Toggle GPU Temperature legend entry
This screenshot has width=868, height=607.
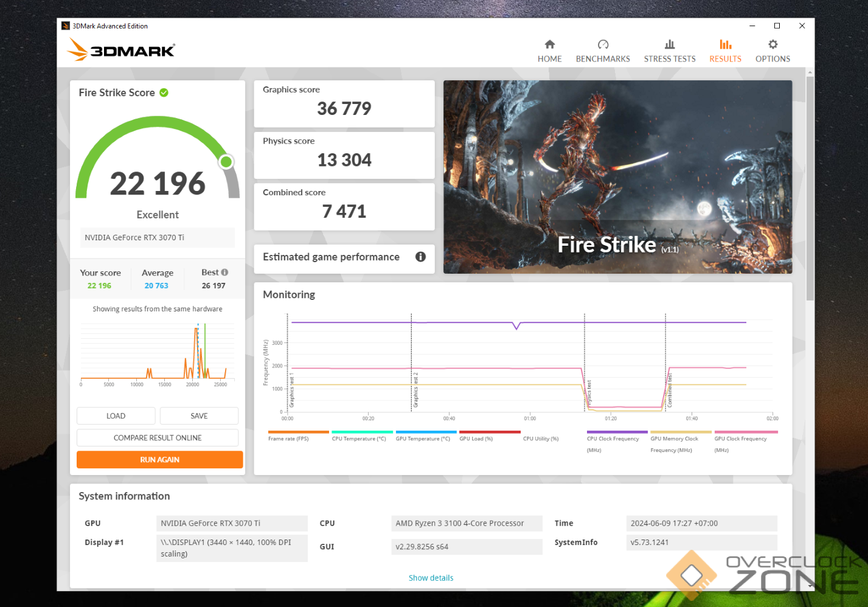coord(423,439)
